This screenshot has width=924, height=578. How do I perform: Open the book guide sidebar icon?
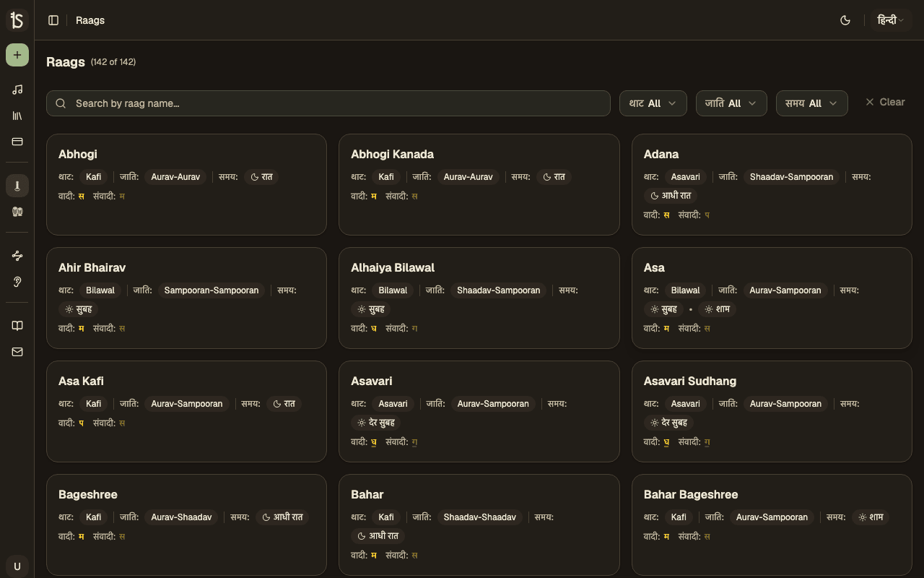(17, 326)
